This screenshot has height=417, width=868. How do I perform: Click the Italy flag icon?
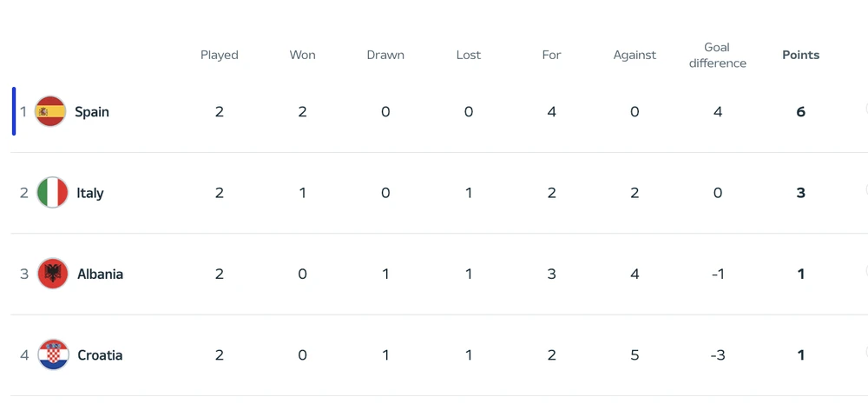click(x=53, y=193)
